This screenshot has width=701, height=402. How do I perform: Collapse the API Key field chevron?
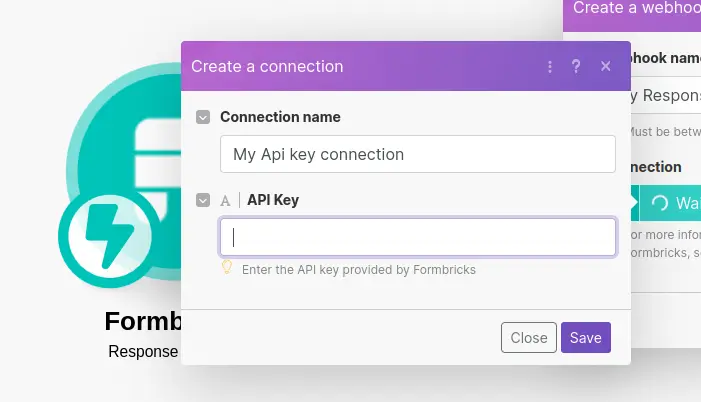point(203,200)
